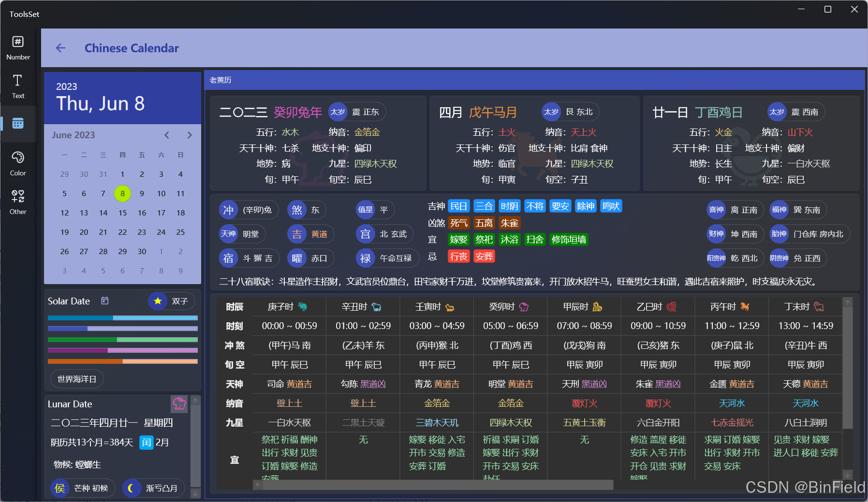
Task: Click the 福神 direction icon
Action: [779, 210]
